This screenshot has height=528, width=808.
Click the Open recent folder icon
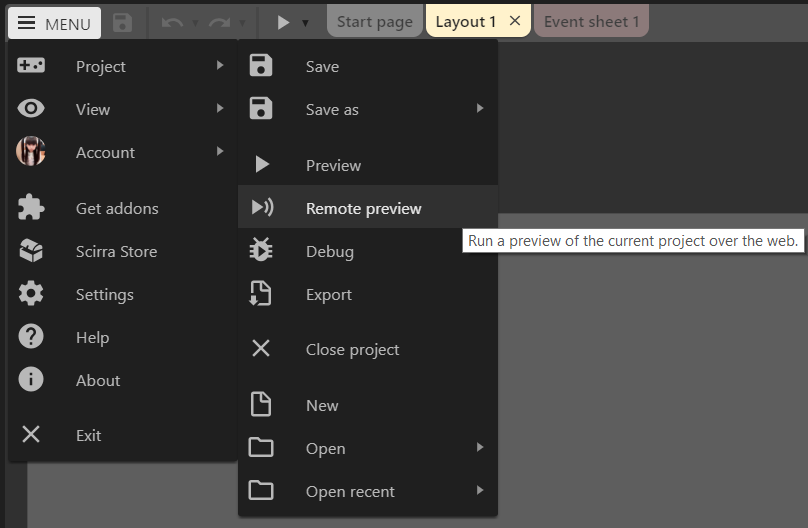(x=261, y=490)
